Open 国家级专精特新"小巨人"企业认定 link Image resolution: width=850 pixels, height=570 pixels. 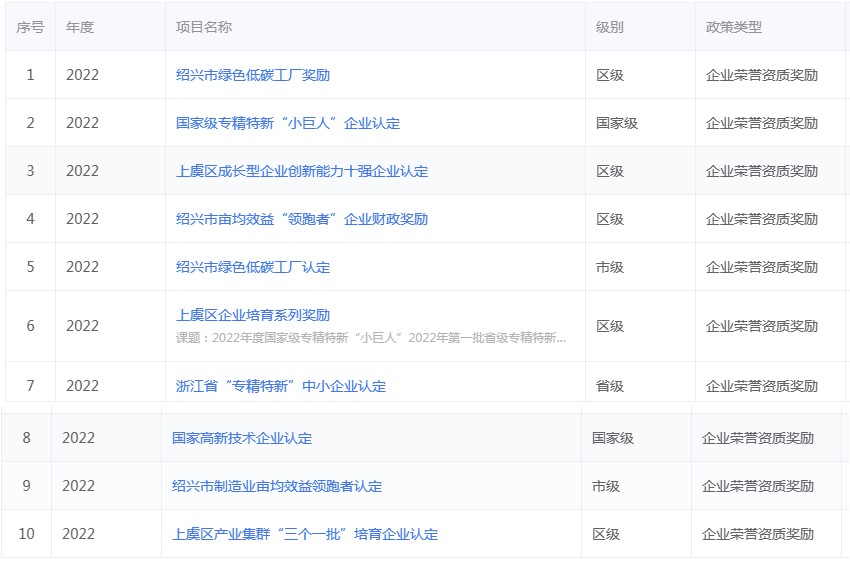click(287, 123)
